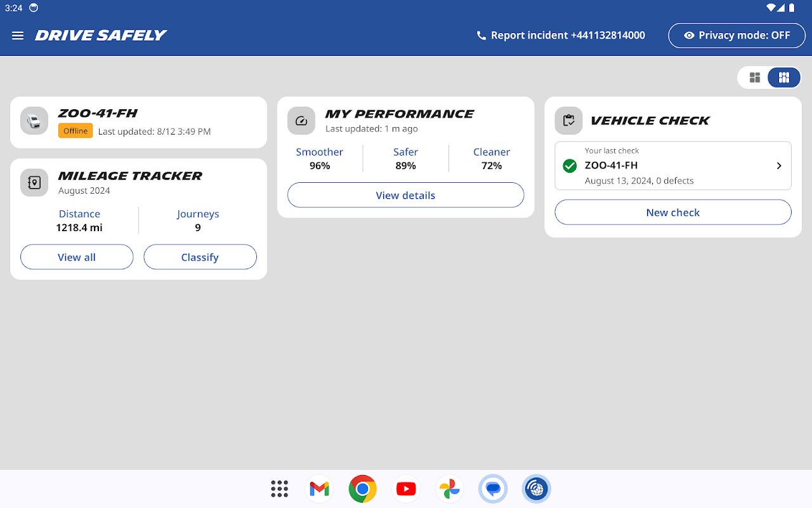This screenshot has height=508, width=812.
Task: Click the Vehicle Check clipboard icon
Action: click(x=569, y=121)
